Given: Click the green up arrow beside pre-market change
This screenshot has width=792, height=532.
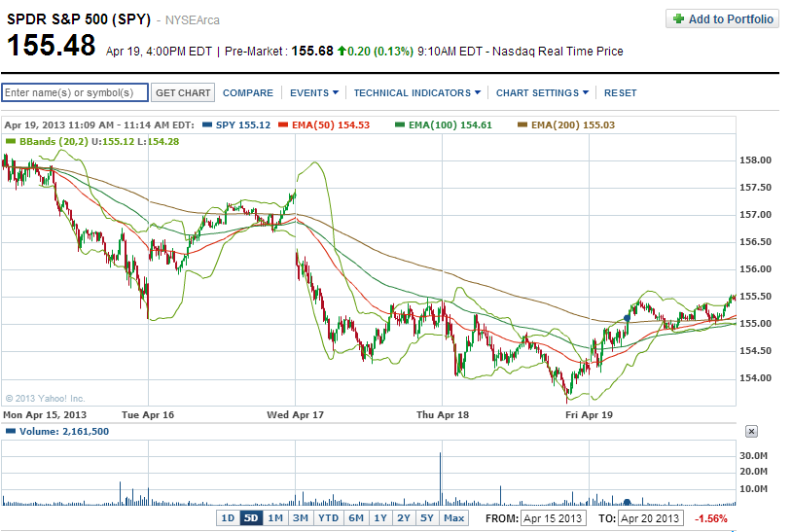Looking at the screenshot, I should point(342,51).
